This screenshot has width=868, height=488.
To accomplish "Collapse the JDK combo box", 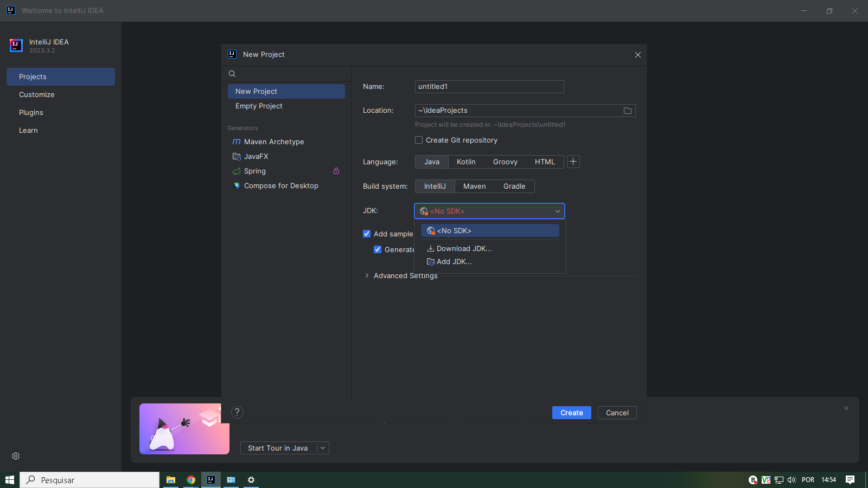I will coord(557,211).
